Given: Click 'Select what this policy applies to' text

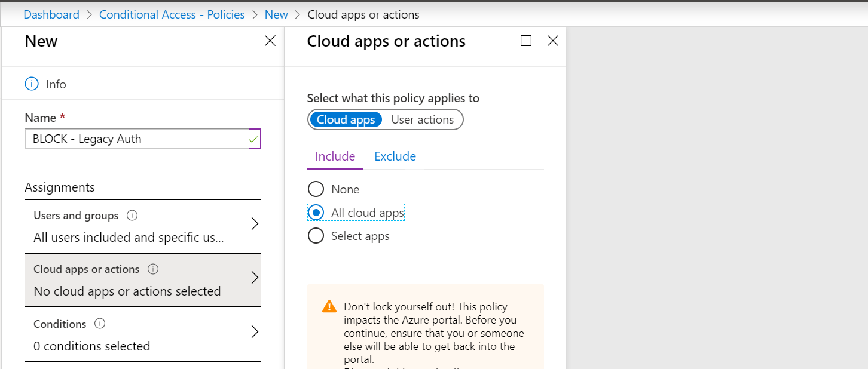Looking at the screenshot, I should pyautogui.click(x=393, y=98).
